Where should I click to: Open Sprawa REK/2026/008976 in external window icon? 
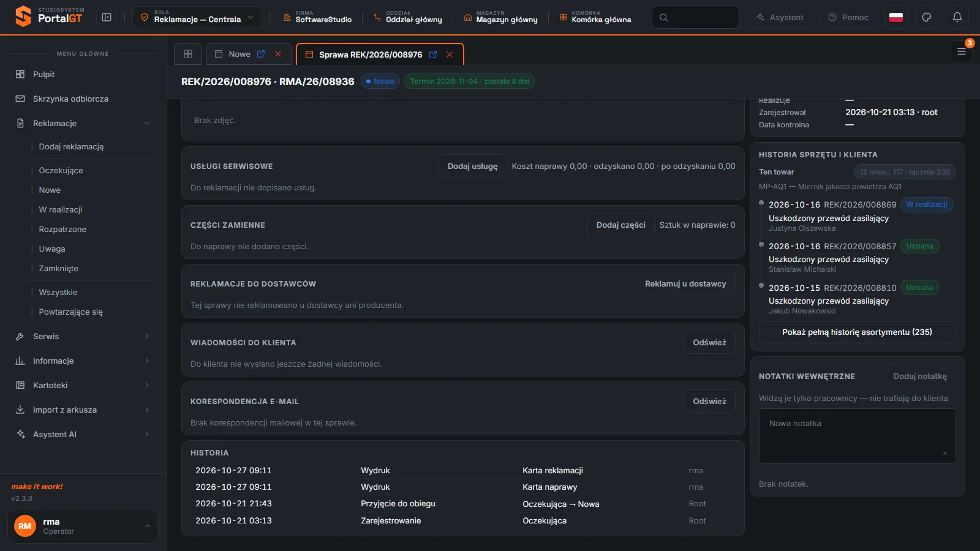433,54
